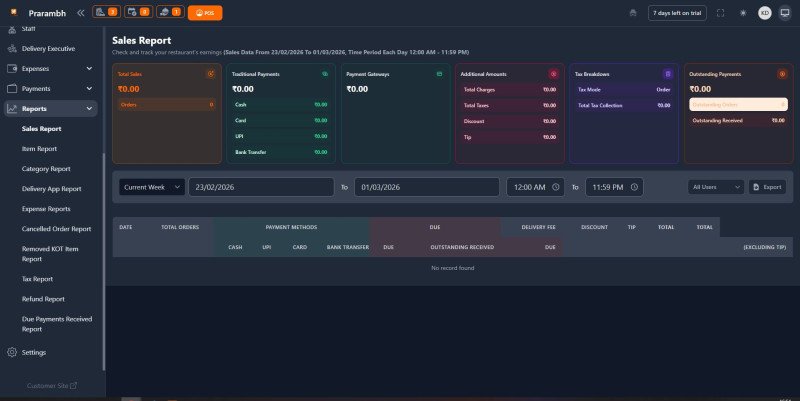The width and height of the screenshot is (800, 401).
Task: Click the Reports chart icon
Action: pyautogui.click(x=12, y=109)
